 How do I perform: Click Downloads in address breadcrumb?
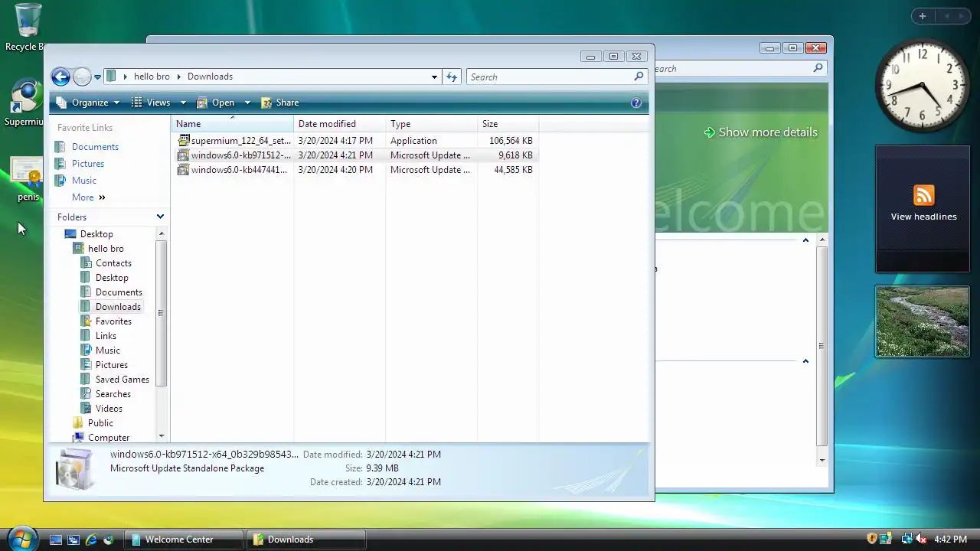pyautogui.click(x=210, y=77)
